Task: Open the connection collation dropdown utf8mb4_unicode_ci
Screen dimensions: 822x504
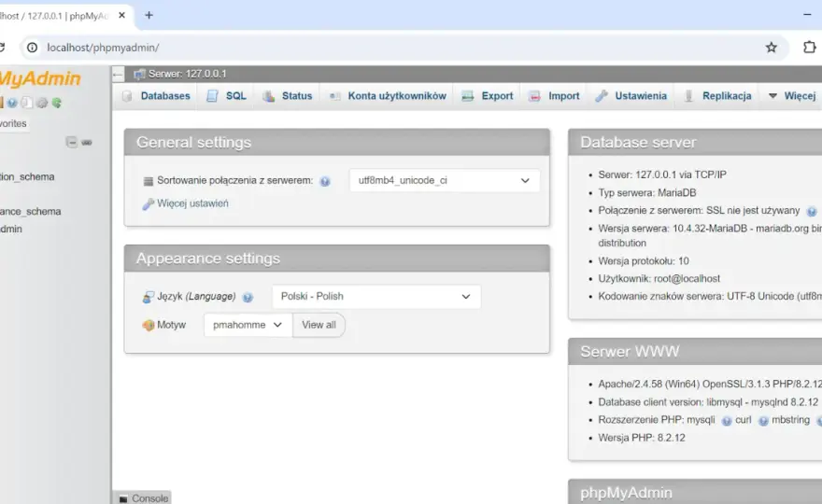Action: point(445,180)
